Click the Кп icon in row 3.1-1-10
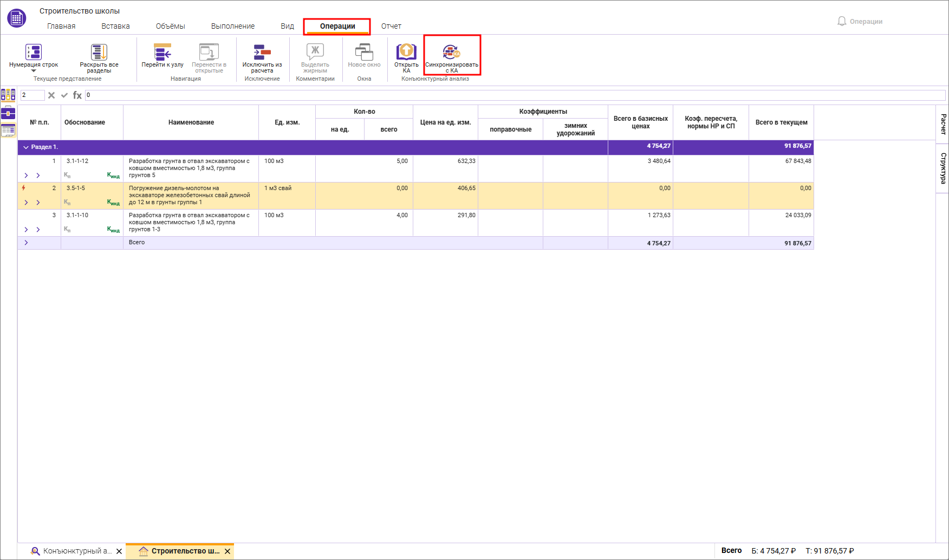Viewport: 949px width, 560px height. point(67,229)
